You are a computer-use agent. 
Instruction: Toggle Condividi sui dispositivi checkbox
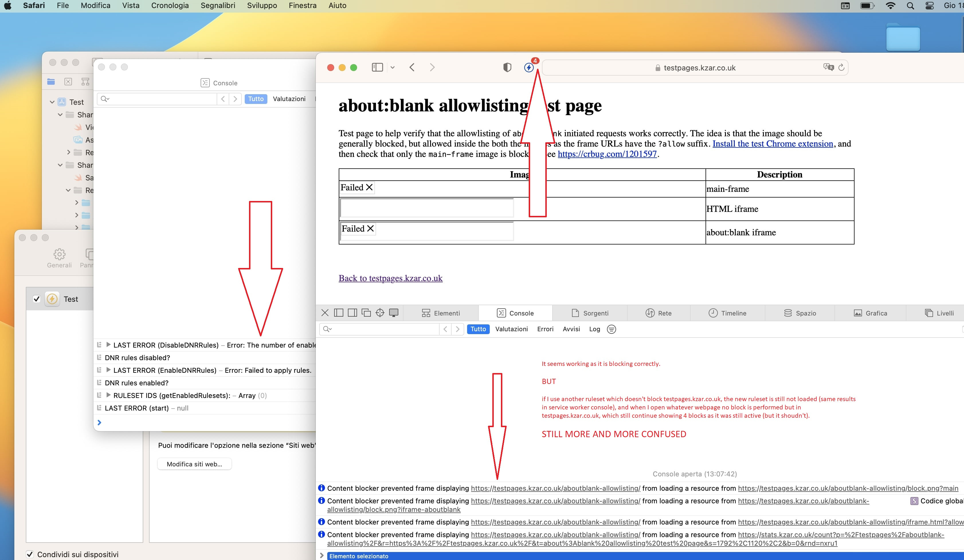coord(30,554)
